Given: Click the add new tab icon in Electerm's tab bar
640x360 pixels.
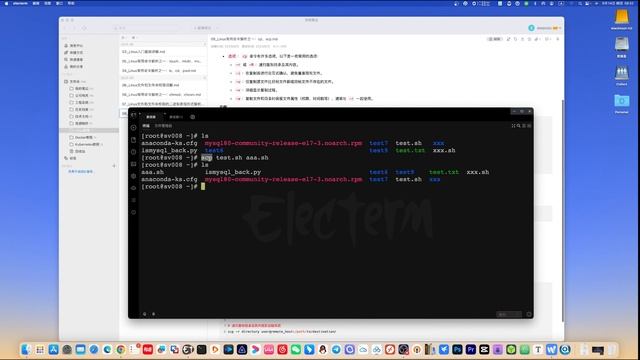Looking at the screenshot, I should (193, 117).
